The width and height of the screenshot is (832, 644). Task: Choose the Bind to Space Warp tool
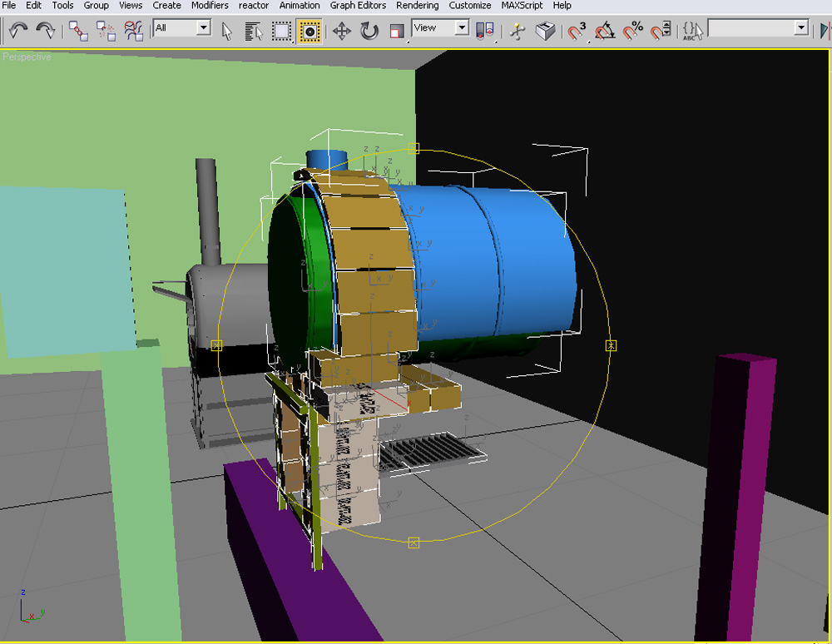134,31
